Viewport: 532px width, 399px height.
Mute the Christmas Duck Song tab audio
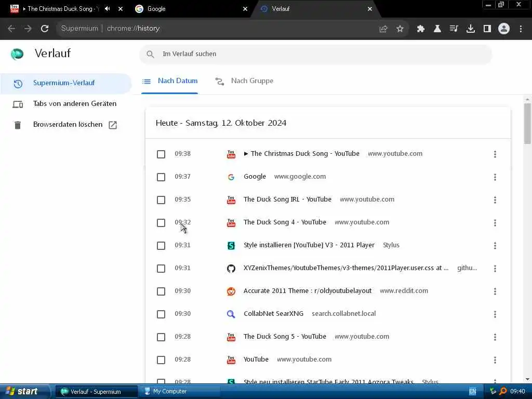[x=107, y=9]
